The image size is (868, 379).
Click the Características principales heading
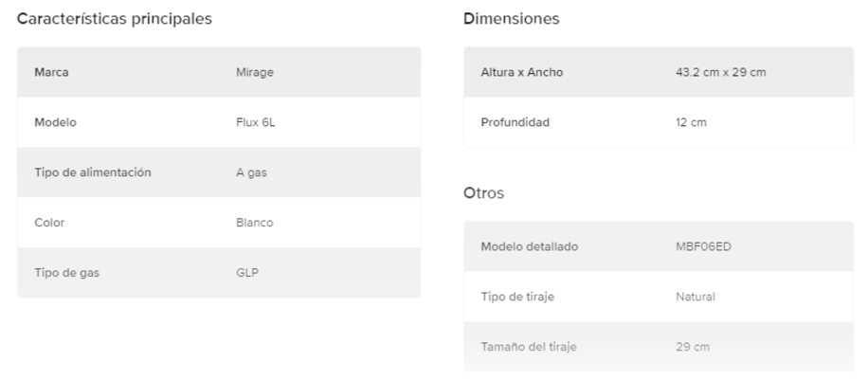click(x=115, y=19)
